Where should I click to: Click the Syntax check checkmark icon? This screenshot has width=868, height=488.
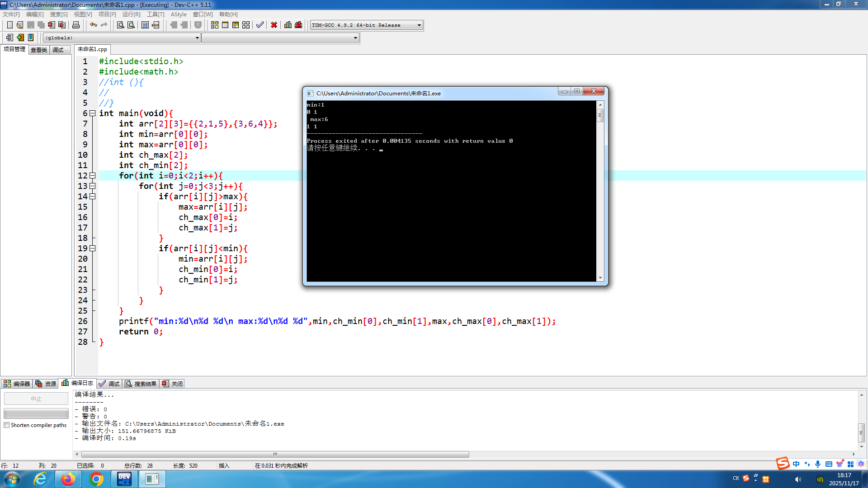point(259,25)
